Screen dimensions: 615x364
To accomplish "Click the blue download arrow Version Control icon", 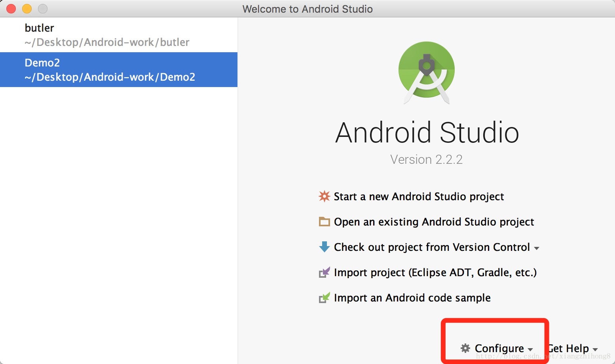I will [x=324, y=247].
